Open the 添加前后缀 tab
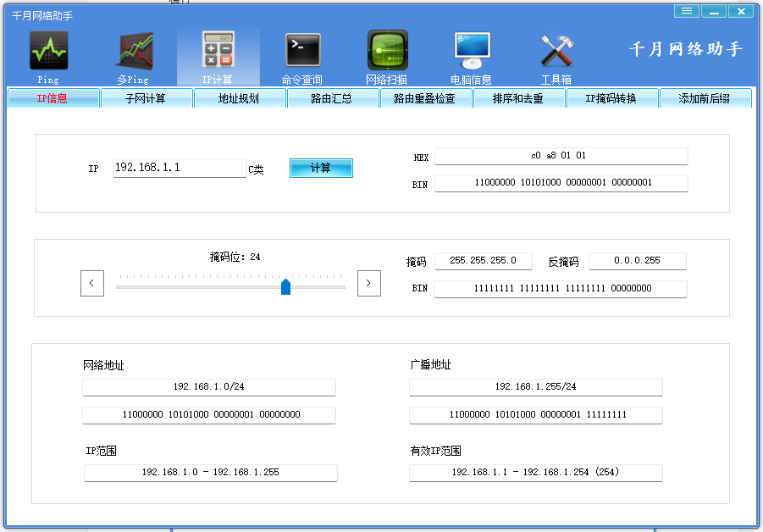 coord(705,97)
